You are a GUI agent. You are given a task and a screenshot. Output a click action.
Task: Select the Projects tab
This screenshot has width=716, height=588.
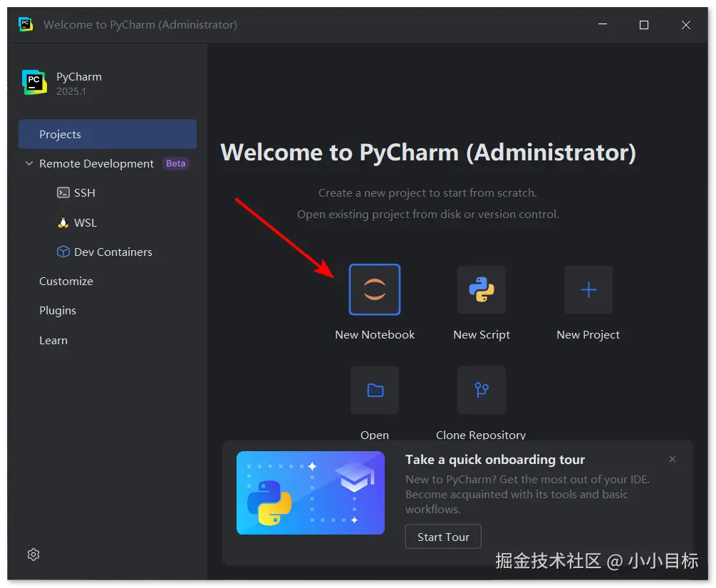(x=108, y=134)
